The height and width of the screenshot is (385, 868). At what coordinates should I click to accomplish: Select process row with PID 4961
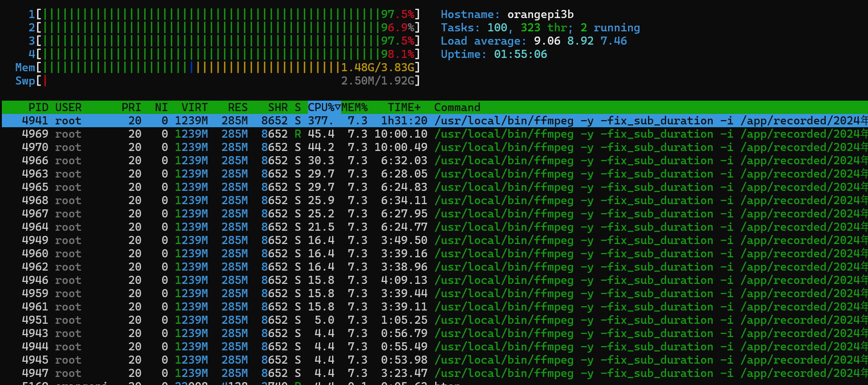click(435, 307)
